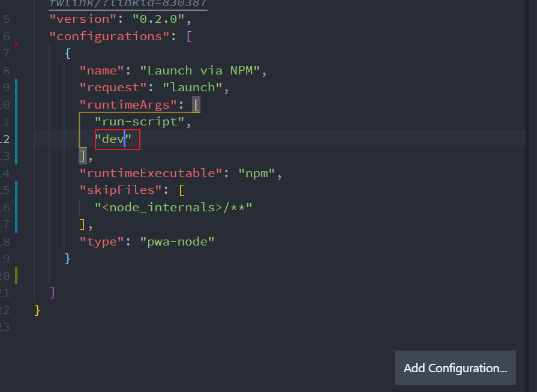Click the "runtimeExecutable" key
The width and height of the screenshot is (537, 392).
[151, 173]
